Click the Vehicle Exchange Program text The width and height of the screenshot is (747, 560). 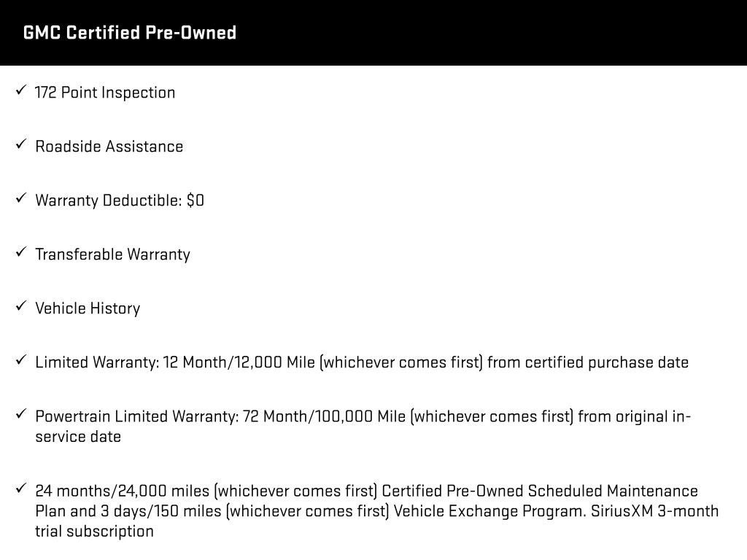click(x=489, y=510)
